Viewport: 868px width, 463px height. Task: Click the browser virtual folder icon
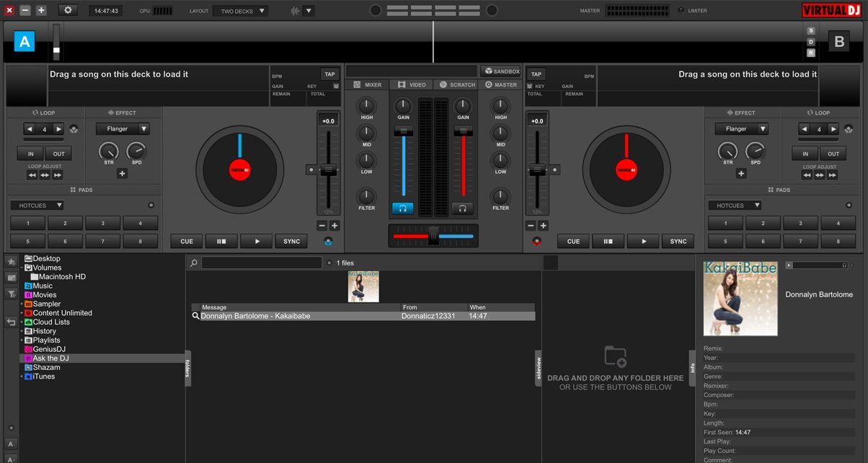(x=11, y=278)
